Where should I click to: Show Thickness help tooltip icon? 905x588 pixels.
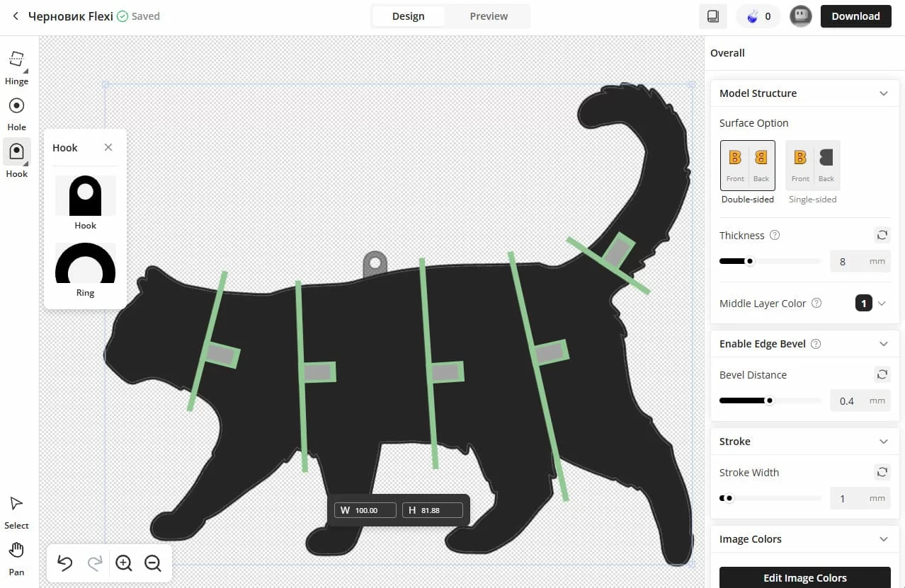(775, 235)
